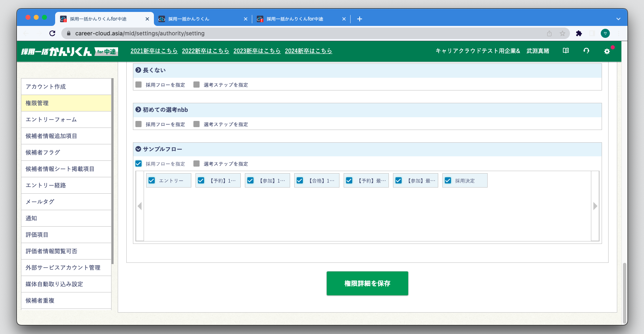This screenshot has height=334, width=644.
Task: Open the browser extensions puzzle icon
Action: (579, 33)
